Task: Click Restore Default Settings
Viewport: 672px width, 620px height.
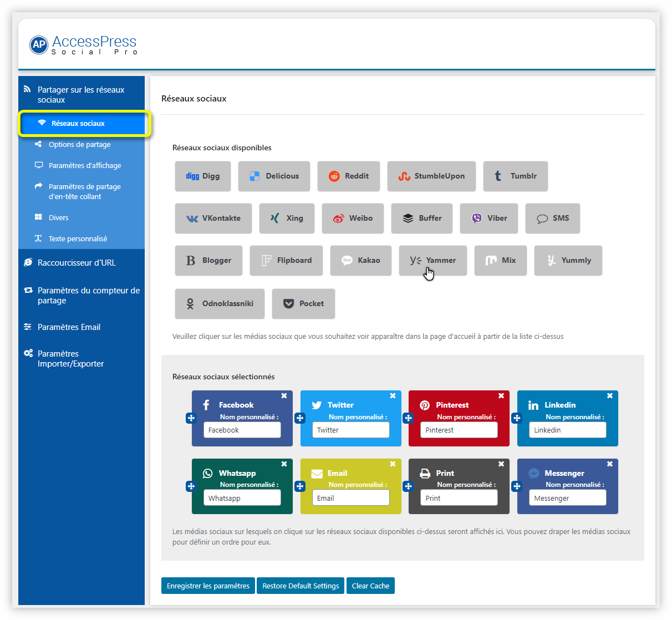Action: coord(301,586)
